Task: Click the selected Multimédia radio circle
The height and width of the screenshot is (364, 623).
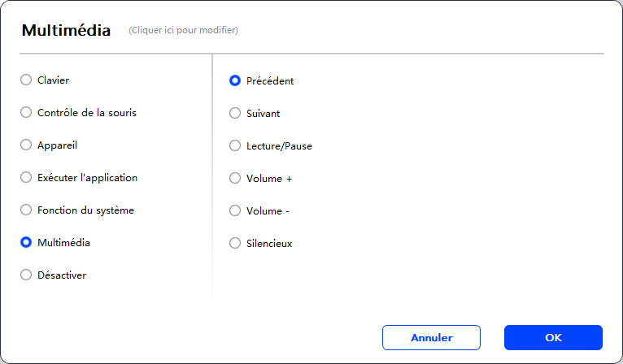Action: pyautogui.click(x=26, y=242)
